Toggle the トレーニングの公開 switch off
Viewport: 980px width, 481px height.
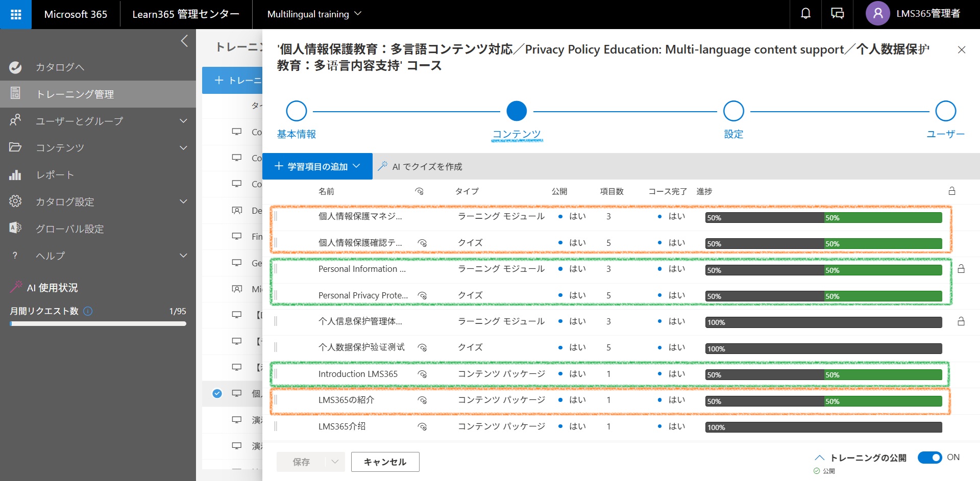[x=929, y=458]
